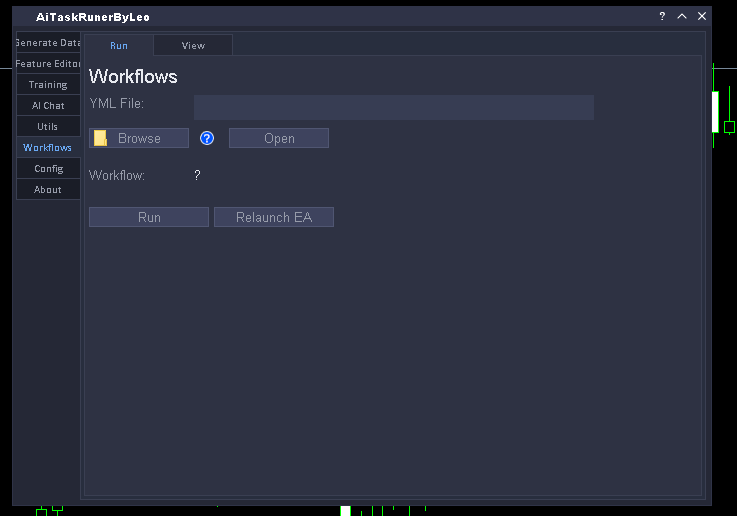Switch to the View tab
The width and height of the screenshot is (737, 516).
193,45
